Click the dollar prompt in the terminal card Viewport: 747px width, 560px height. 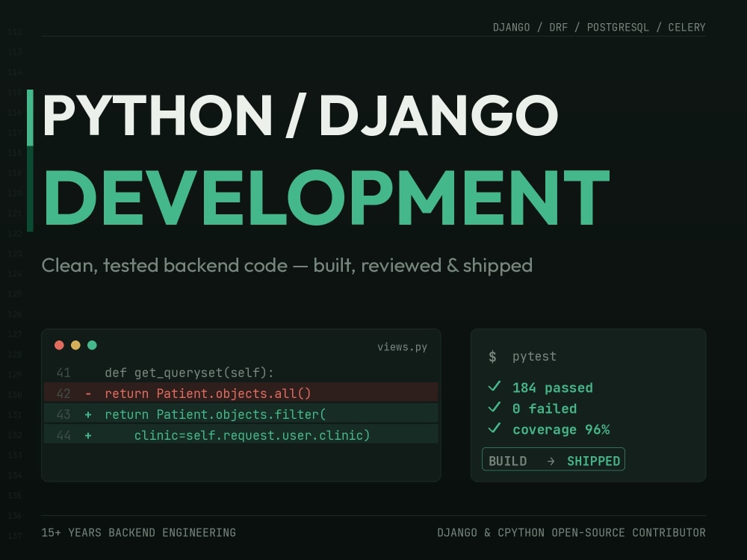pyautogui.click(x=492, y=356)
